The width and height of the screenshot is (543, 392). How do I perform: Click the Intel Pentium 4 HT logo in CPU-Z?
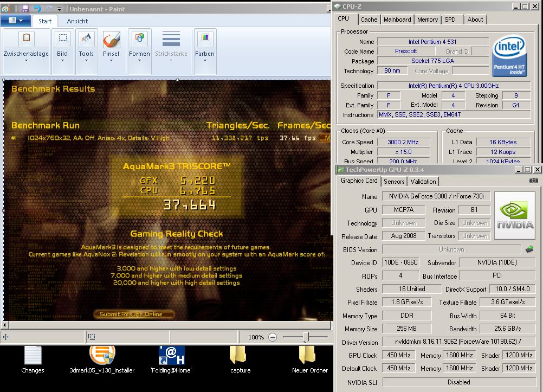coord(509,56)
